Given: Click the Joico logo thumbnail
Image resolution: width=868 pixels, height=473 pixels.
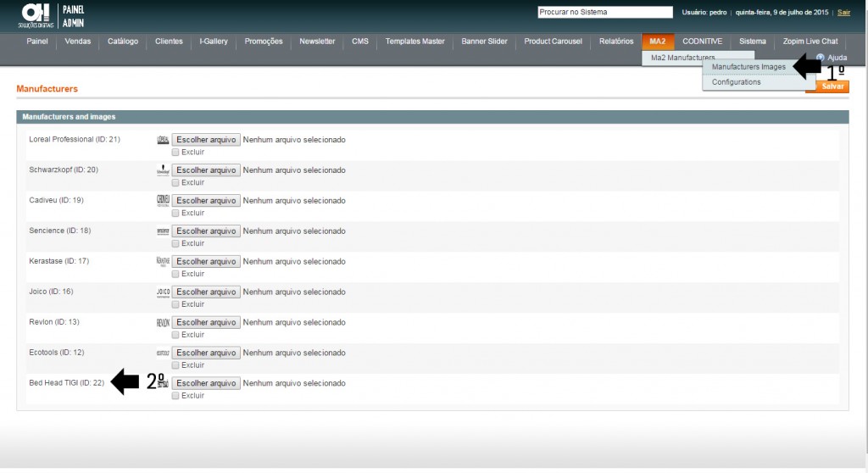Looking at the screenshot, I should pyautogui.click(x=163, y=292).
